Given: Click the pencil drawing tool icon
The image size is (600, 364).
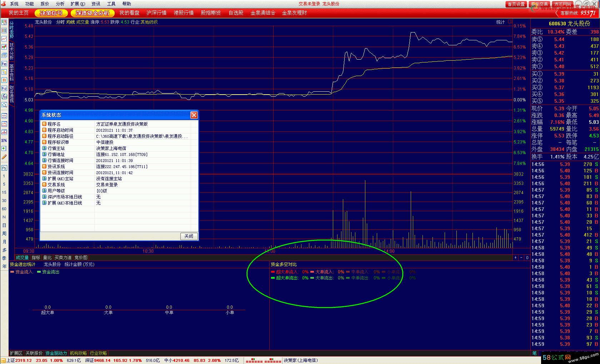Looking at the screenshot, I should (4, 157).
